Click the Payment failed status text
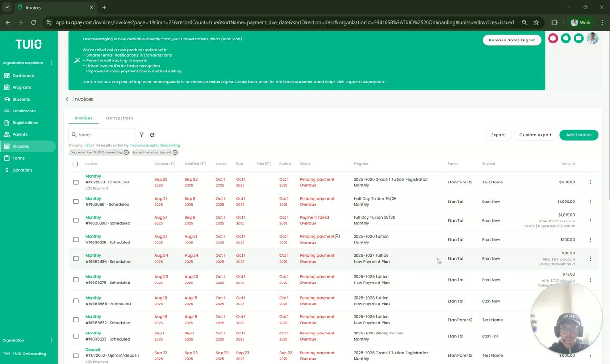This screenshot has width=610, height=364. [314, 217]
